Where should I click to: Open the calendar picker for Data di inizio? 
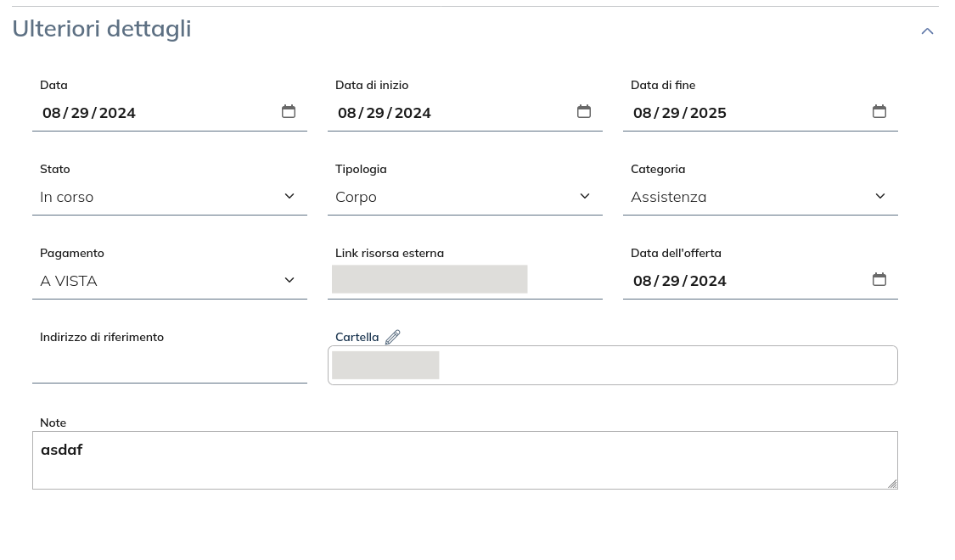pos(584,111)
